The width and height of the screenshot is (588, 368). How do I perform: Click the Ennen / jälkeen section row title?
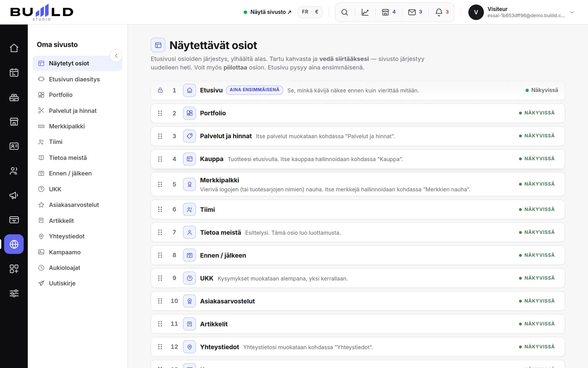point(223,256)
